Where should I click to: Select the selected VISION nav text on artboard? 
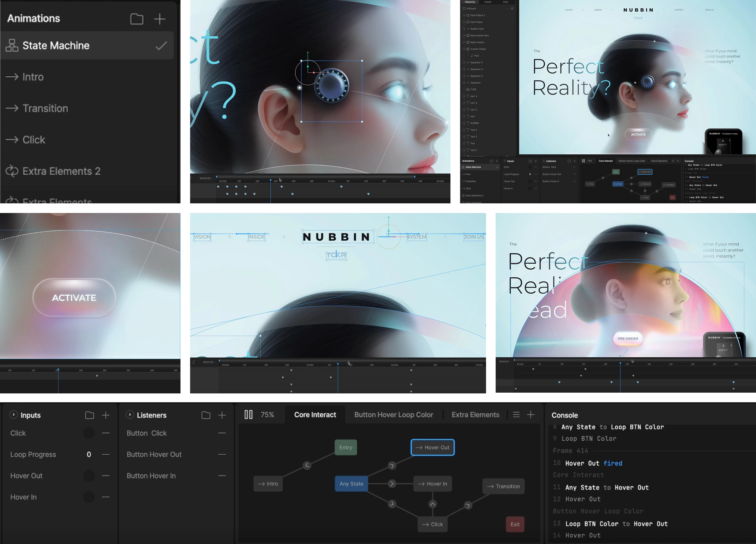(202, 237)
